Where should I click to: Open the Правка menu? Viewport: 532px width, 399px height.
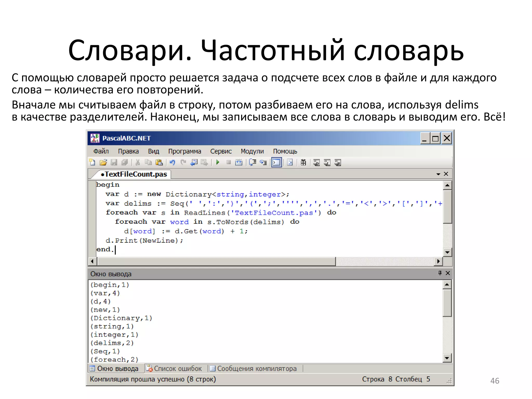point(128,151)
